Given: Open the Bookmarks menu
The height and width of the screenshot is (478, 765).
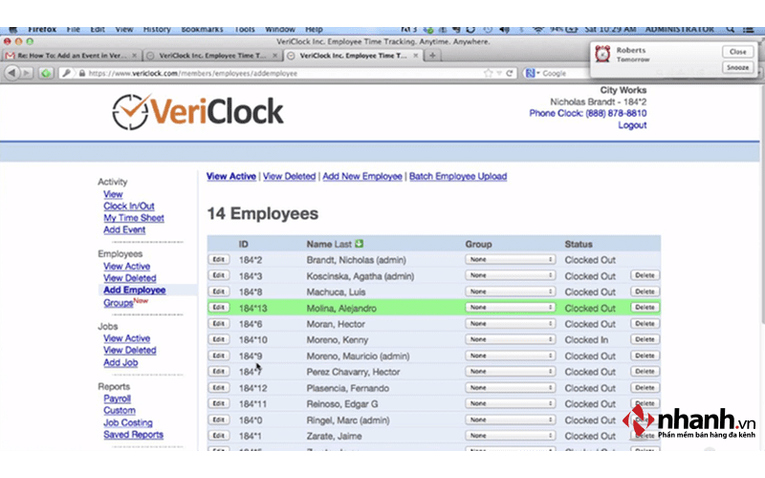Looking at the screenshot, I should coord(202,30).
